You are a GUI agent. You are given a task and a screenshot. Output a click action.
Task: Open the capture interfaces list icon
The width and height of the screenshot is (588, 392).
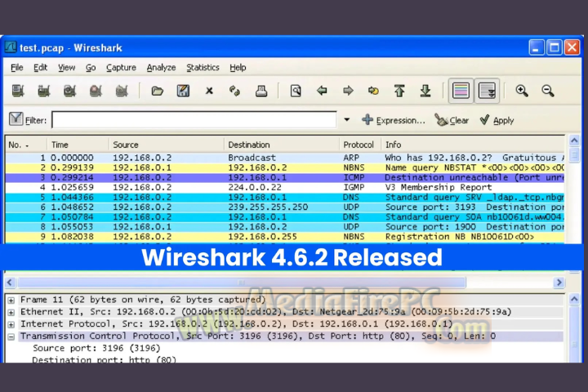click(18, 91)
